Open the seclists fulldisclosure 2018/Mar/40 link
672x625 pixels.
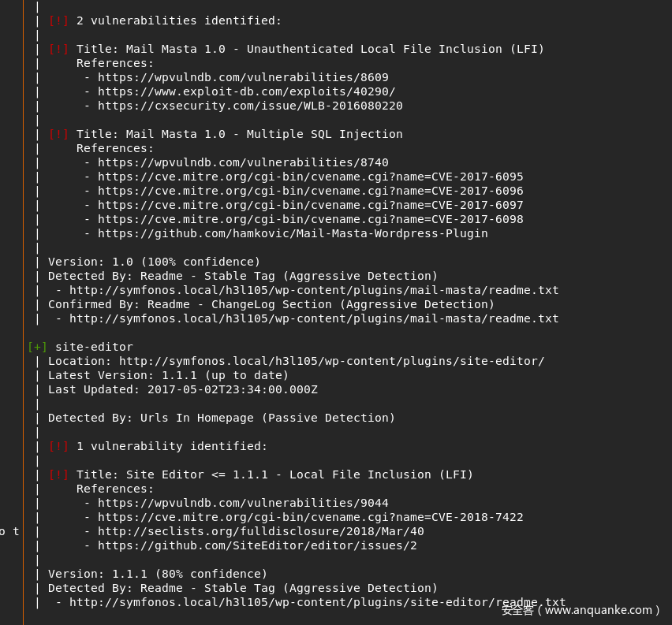point(260,531)
